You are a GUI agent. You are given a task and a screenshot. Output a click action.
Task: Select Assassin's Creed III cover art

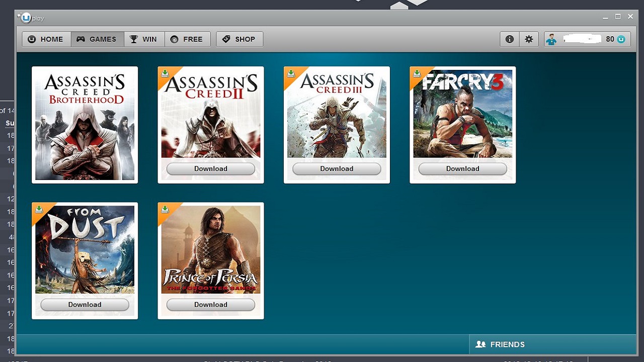point(337,114)
